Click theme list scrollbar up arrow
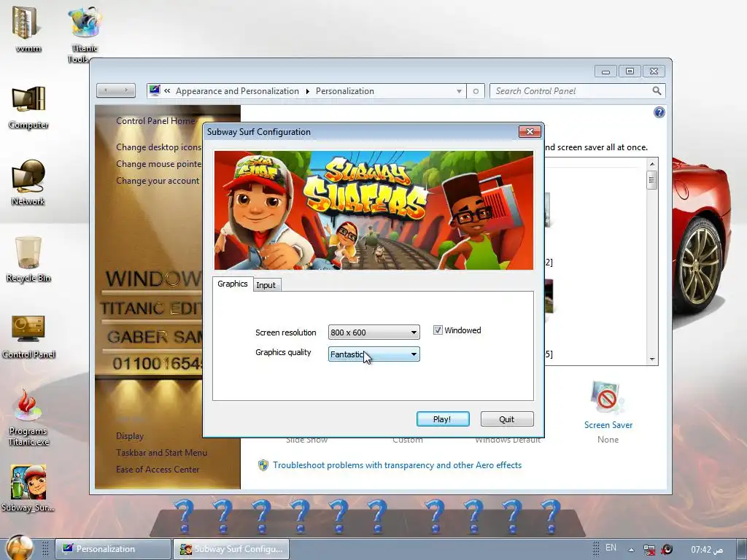The image size is (747, 560). click(x=652, y=164)
